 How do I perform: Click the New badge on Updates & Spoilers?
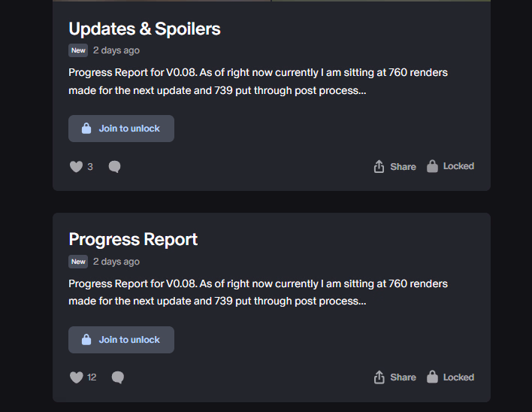click(78, 50)
